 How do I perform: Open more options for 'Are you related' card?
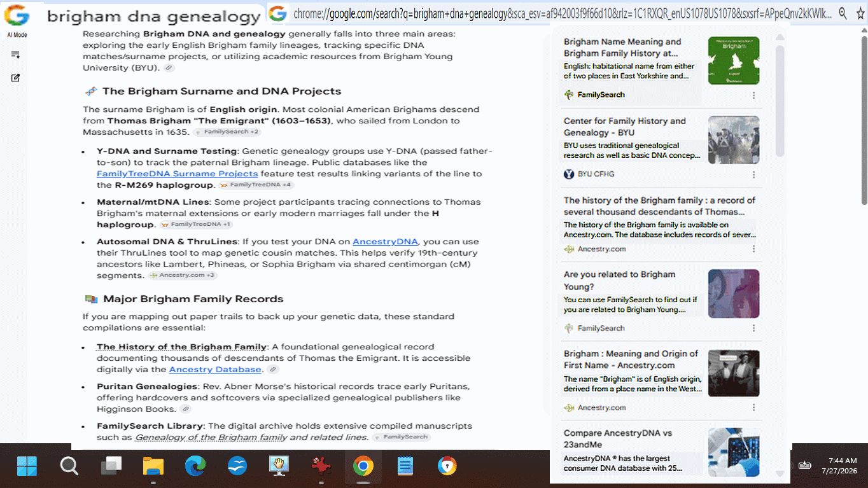(x=753, y=328)
